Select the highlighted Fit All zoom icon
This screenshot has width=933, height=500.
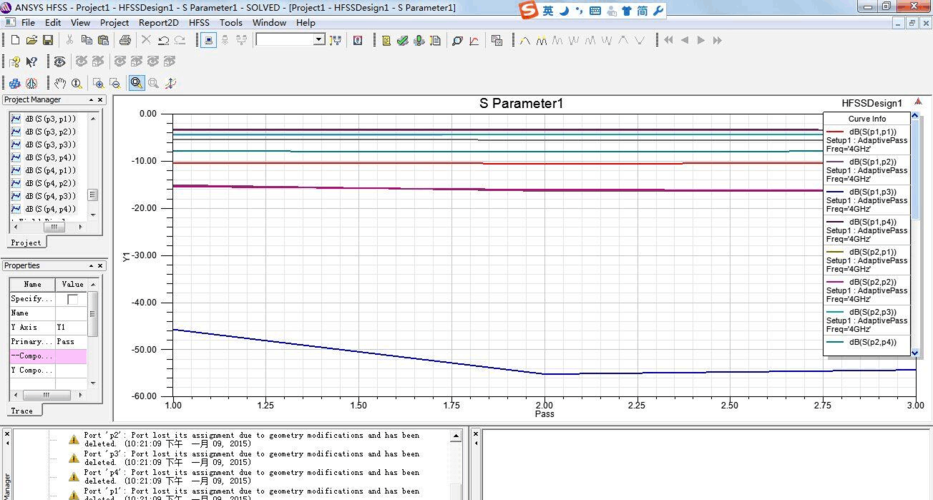pos(137,83)
